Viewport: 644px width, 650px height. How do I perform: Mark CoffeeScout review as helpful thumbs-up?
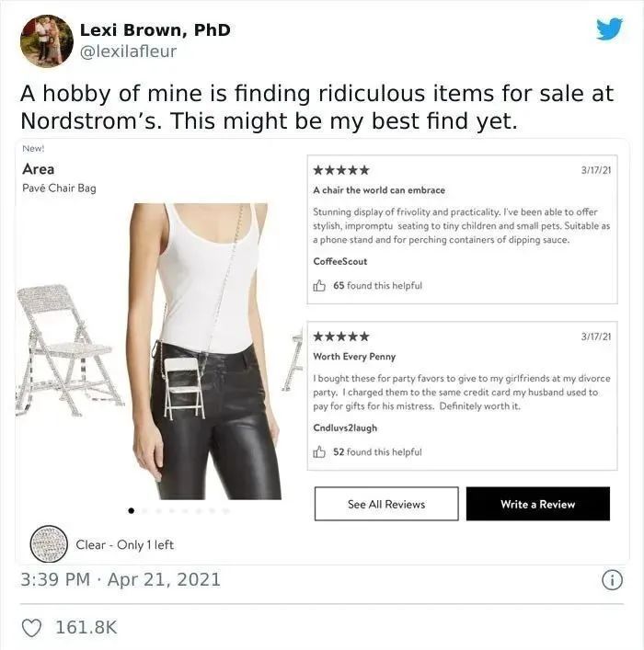tap(319, 286)
